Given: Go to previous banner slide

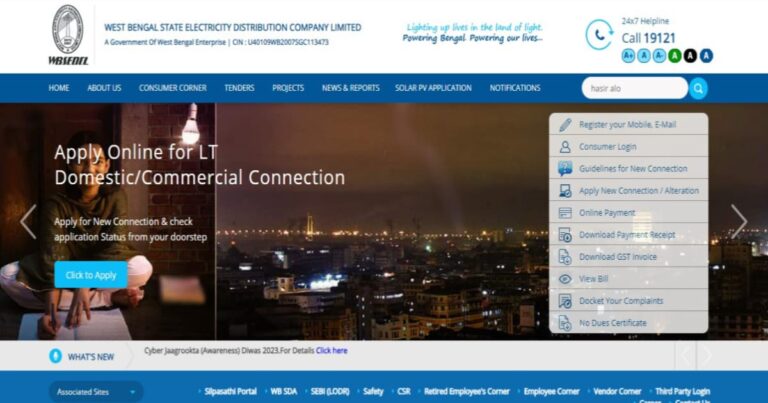Looking at the screenshot, I should tap(28, 221).
